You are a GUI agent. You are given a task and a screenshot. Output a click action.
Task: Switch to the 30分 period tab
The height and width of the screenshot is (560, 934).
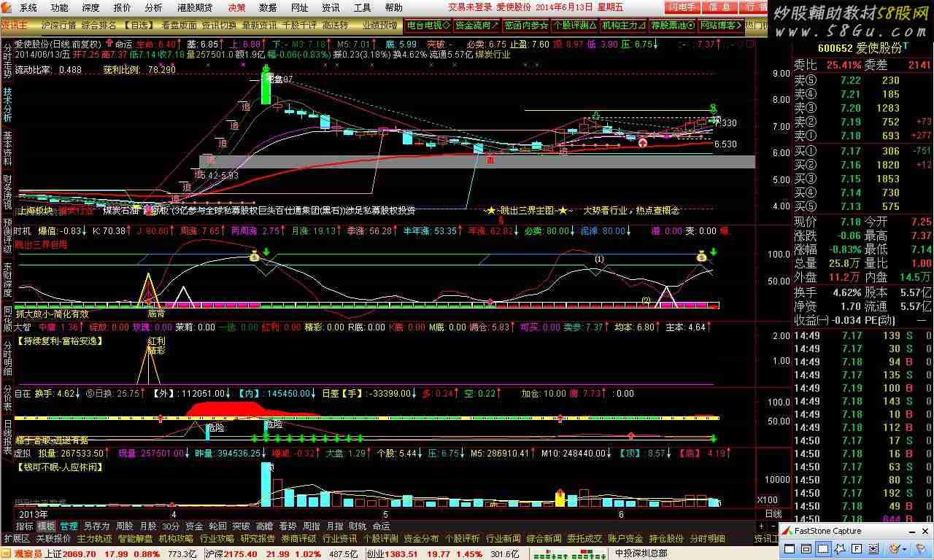coord(171,526)
